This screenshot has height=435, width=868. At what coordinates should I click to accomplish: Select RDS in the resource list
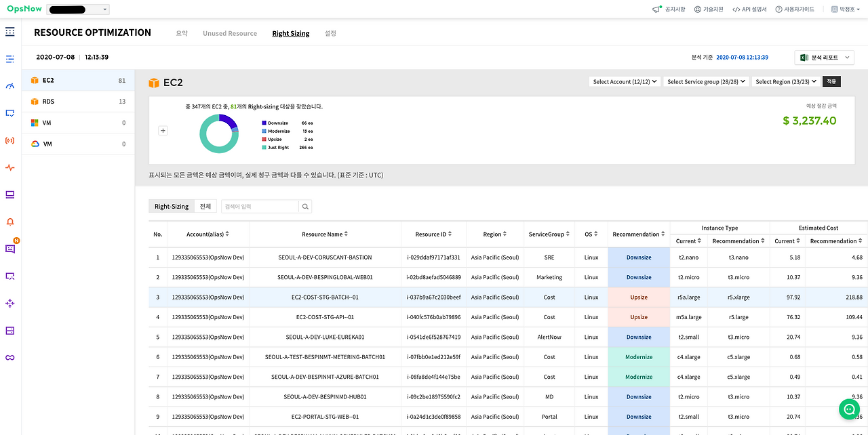(x=78, y=102)
